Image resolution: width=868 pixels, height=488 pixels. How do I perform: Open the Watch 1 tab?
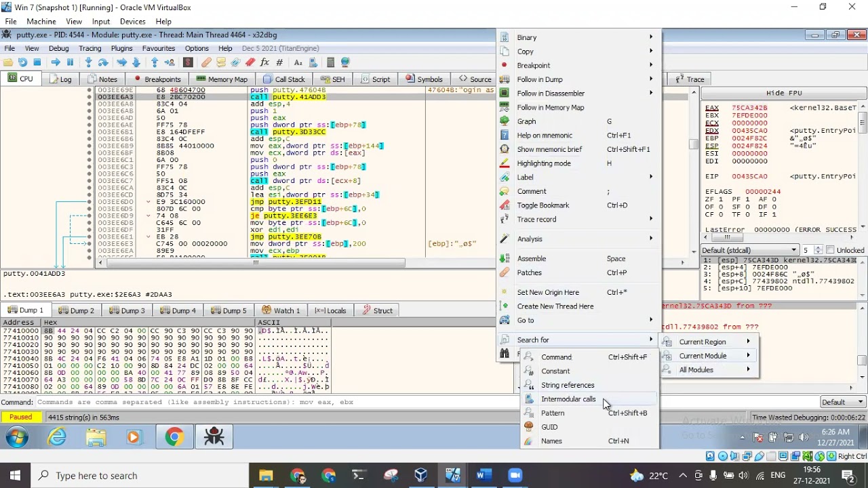pyautogui.click(x=281, y=310)
